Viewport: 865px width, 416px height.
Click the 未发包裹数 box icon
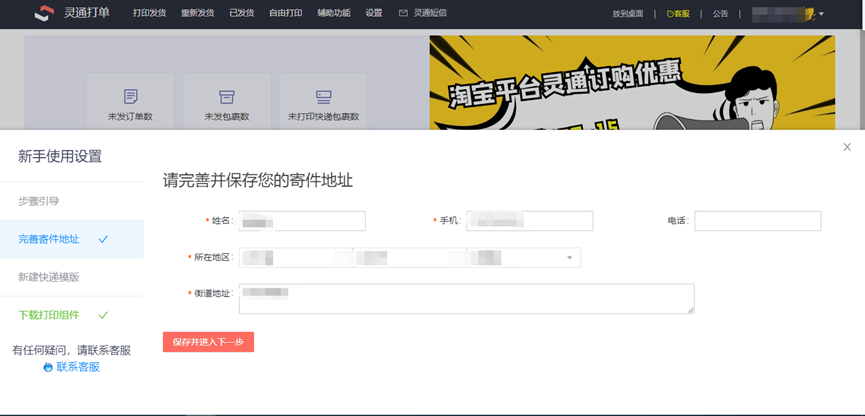(x=226, y=97)
